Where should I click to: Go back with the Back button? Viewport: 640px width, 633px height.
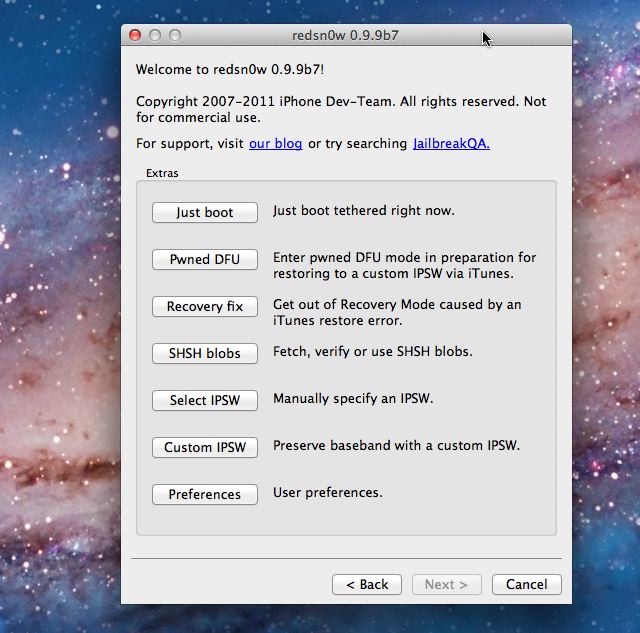tap(367, 584)
